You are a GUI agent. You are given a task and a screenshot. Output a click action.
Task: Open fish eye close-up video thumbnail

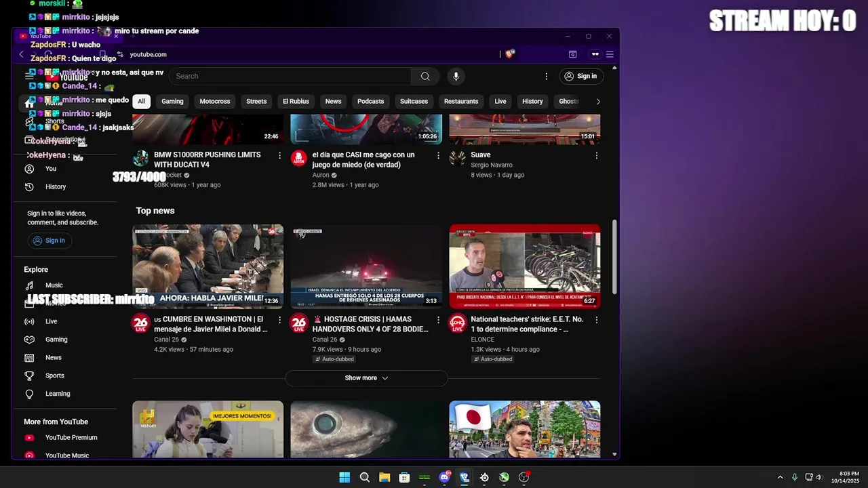(x=366, y=429)
